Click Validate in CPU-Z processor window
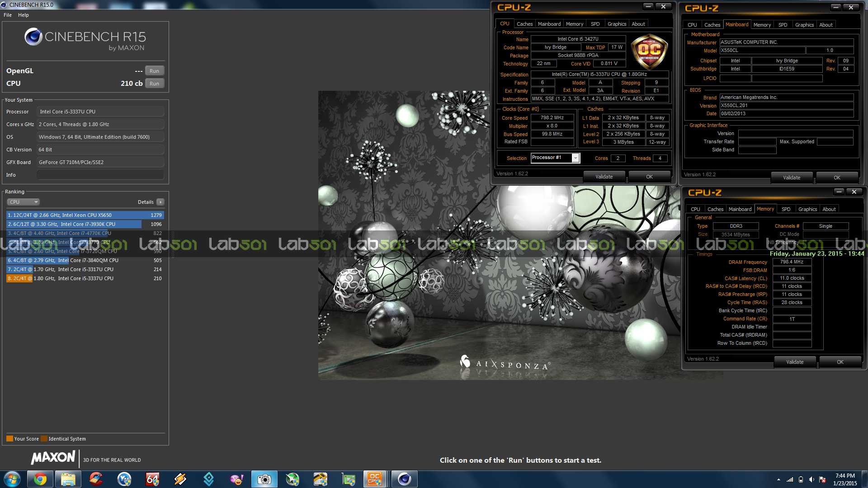 pyautogui.click(x=604, y=177)
